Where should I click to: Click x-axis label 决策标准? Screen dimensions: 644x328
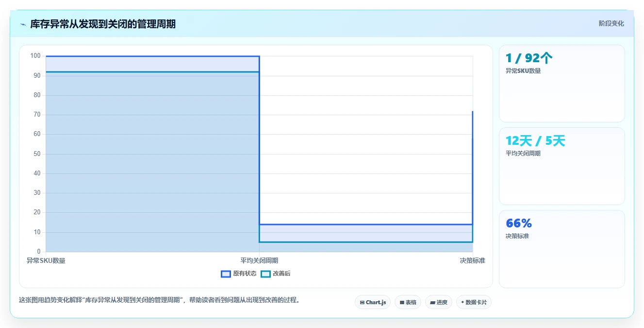coord(472,261)
